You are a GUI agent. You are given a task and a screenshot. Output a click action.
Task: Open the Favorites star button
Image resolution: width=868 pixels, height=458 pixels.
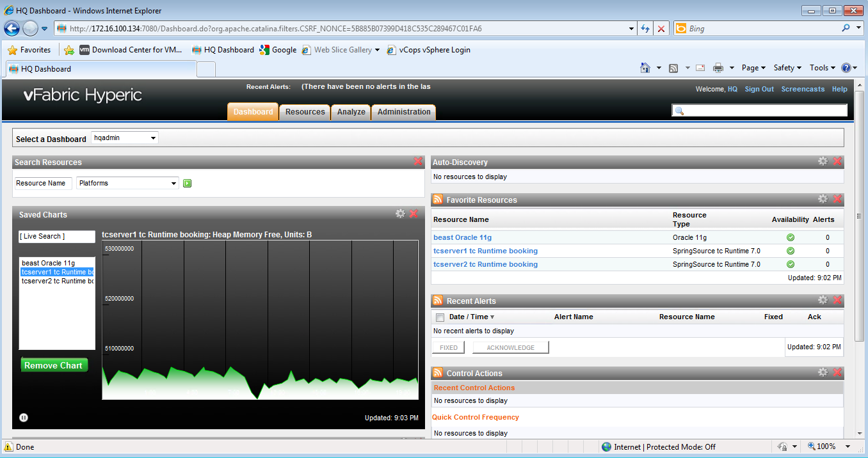click(29, 50)
